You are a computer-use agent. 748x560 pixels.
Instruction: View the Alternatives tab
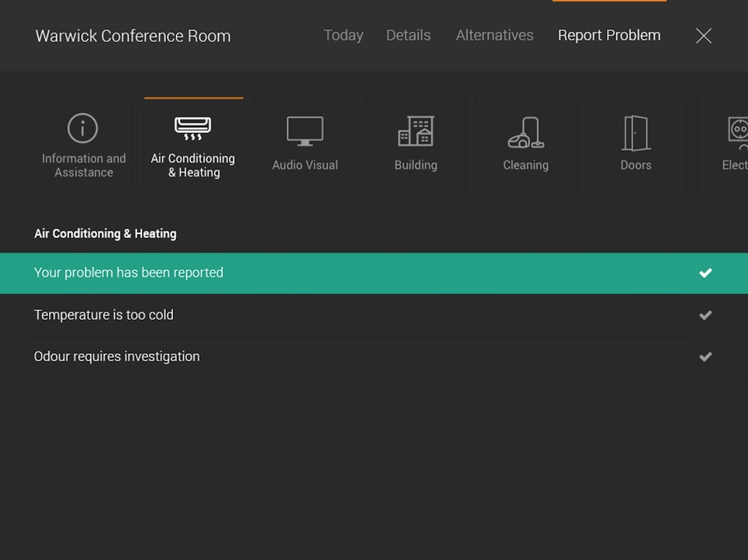point(494,35)
